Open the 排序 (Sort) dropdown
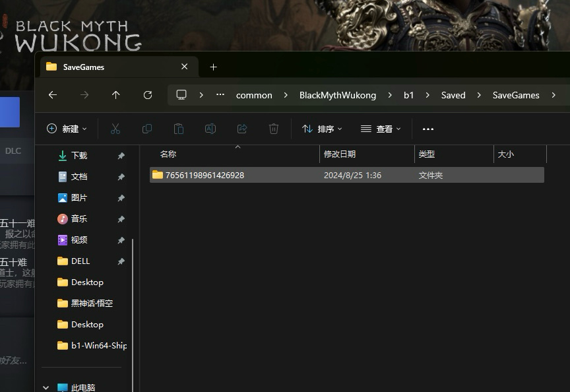The height and width of the screenshot is (392, 570). point(322,129)
